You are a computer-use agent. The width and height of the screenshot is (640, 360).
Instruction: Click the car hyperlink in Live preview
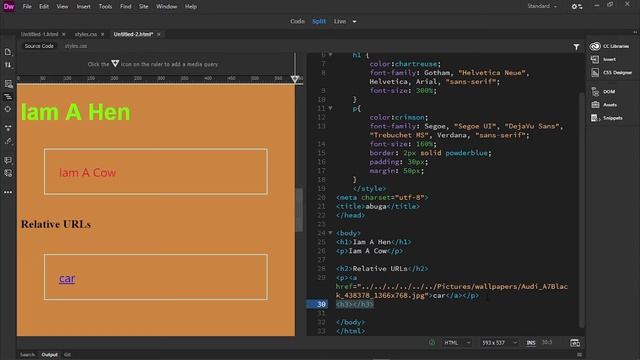click(67, 278)
